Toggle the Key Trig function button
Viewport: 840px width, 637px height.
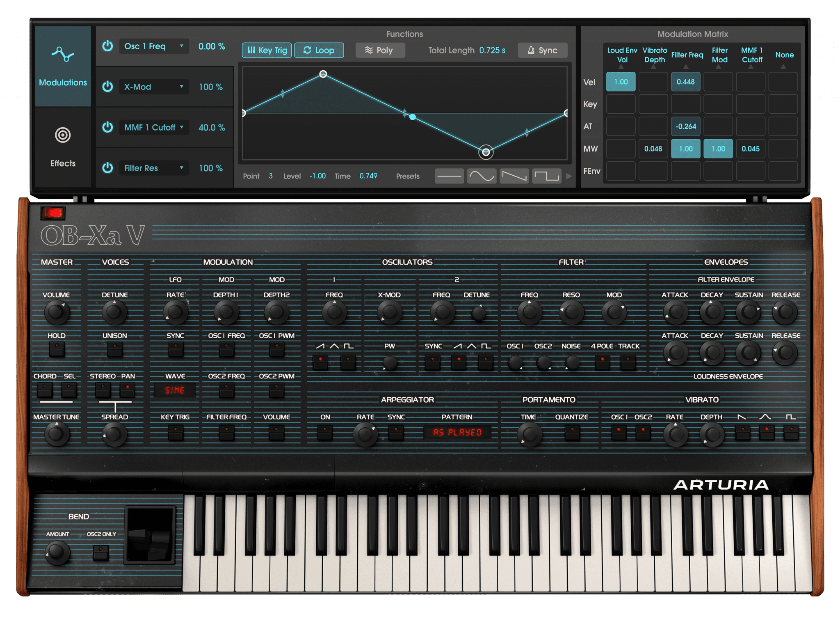click(x=267, y=50)
